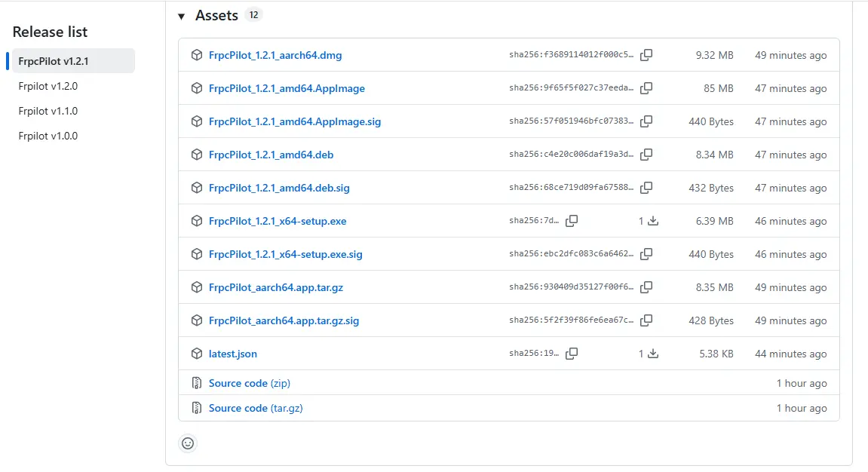Copy hash of FrpcPilot_1.2.1_amd64.deb.sig

(646, 188)
